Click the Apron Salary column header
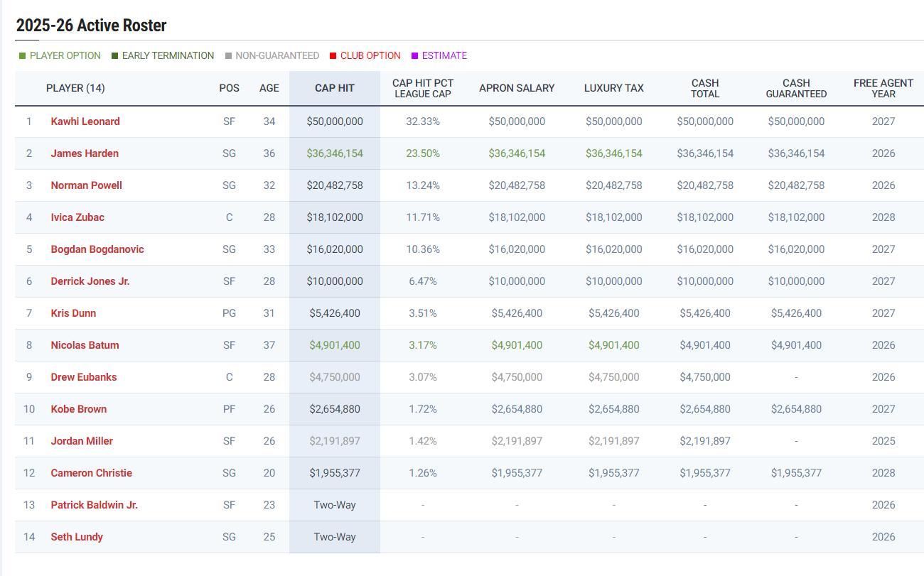Viewport: 924px width, 576px height. click(517, 88)
